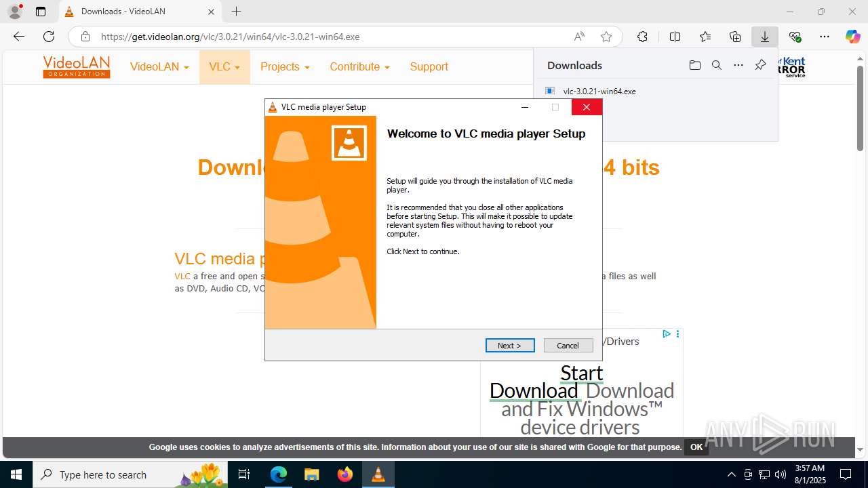Open the Support page link
Viewport: 868px width, 488px height.
tap(429, 66)
